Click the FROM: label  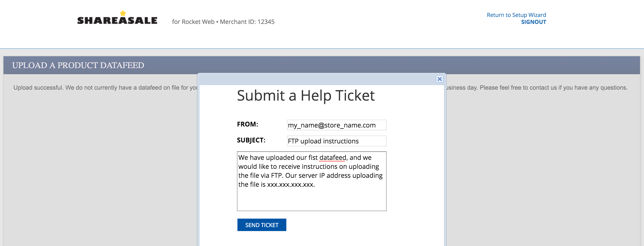tap(247, 124)
